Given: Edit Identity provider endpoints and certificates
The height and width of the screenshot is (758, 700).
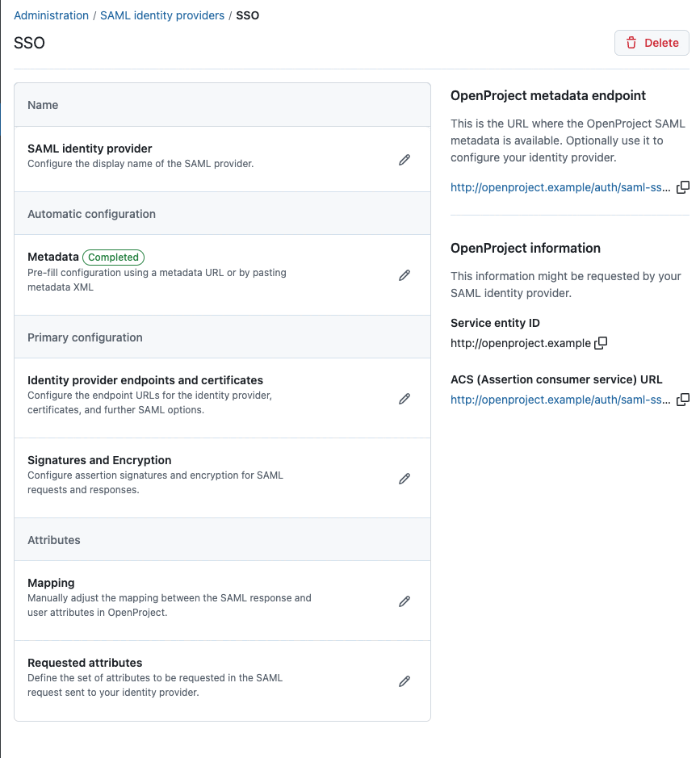Looking at the screenshot, I should (x=404, y=398).
